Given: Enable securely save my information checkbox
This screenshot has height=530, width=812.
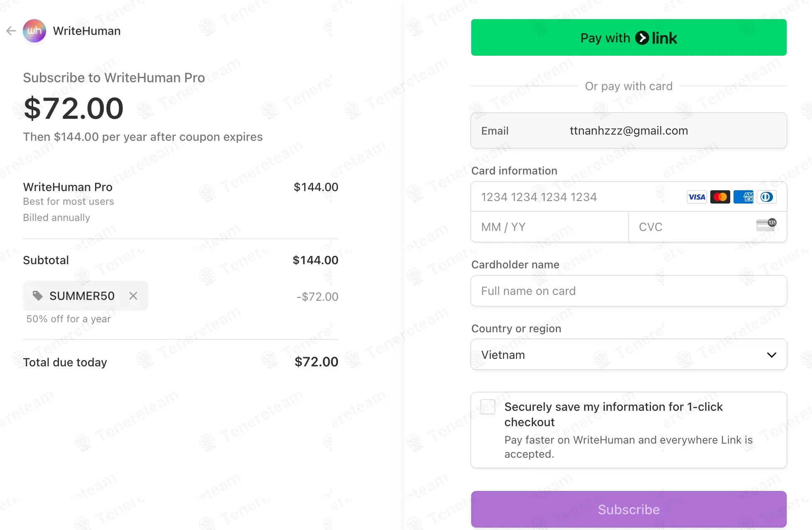Looking at the screenshot, I should click(487, 407).
